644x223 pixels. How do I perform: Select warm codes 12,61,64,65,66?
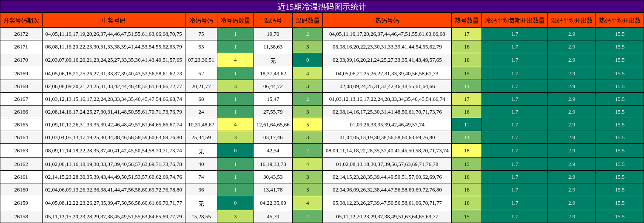point(273,125)
